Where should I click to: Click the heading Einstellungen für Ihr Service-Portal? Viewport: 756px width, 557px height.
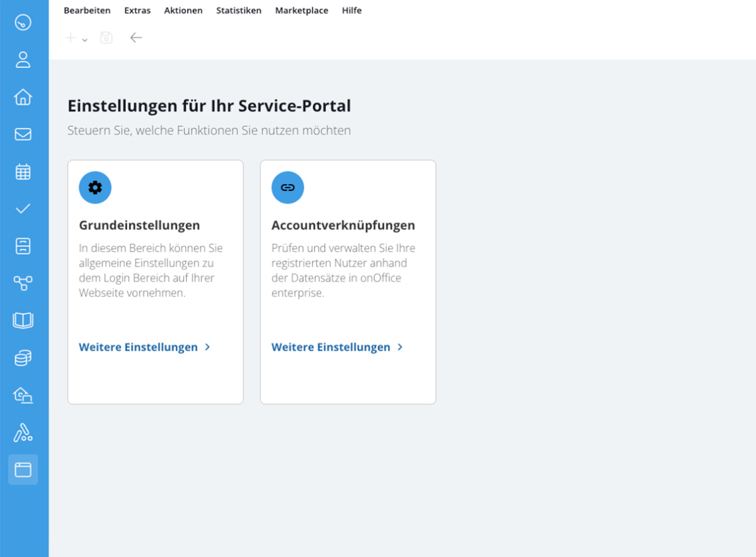[x=209, y=105]
